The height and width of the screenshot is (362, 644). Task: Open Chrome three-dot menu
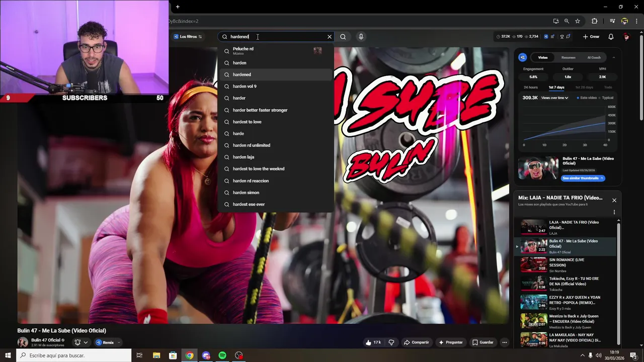pos(636,21)
